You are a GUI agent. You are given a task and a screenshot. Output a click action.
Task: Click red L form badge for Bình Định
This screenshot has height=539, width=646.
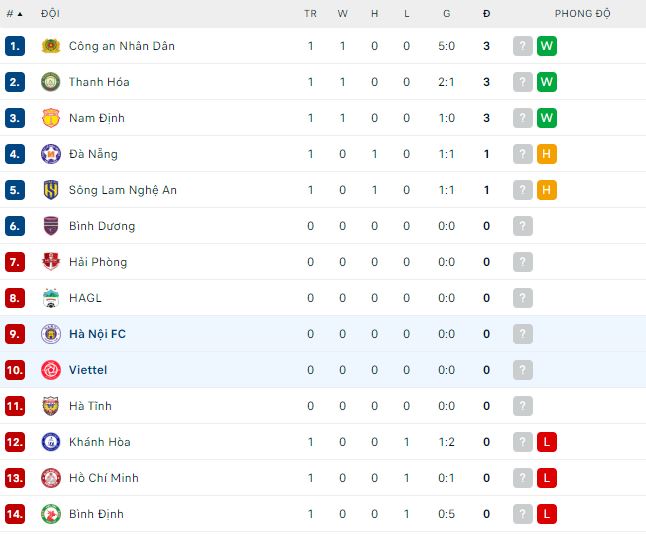[546, 514]
